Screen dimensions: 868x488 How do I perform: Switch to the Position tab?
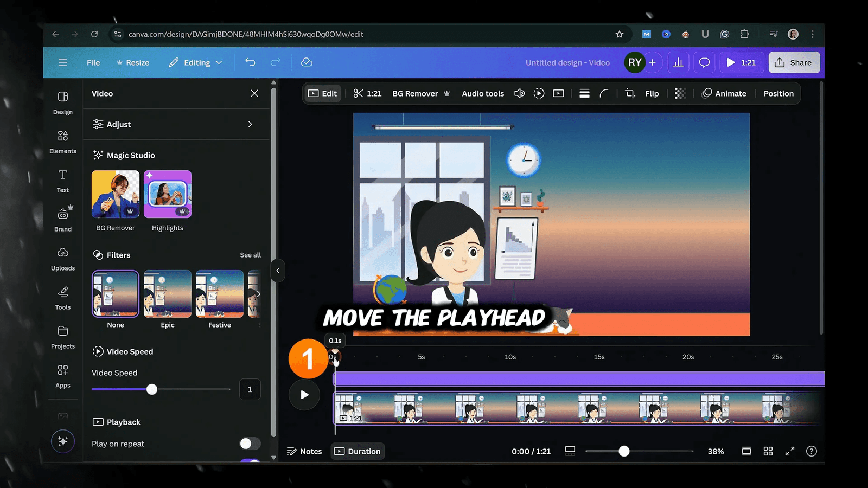778,93
